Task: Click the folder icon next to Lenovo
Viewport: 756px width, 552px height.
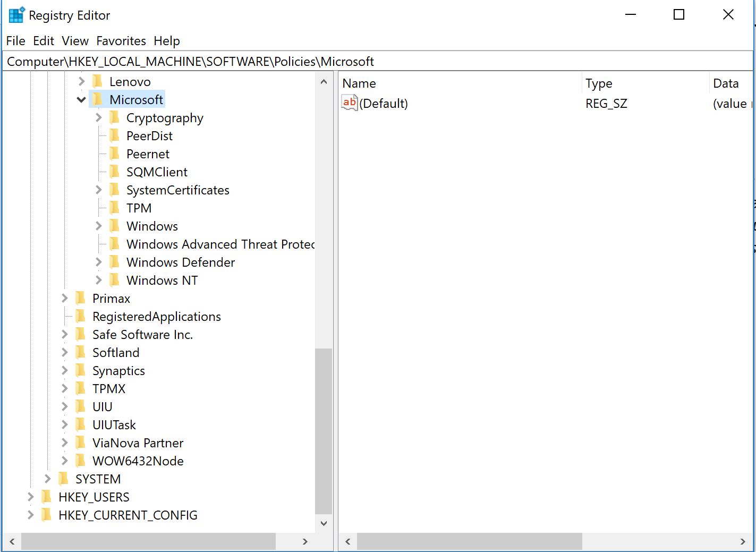Action: coord(97,81)
